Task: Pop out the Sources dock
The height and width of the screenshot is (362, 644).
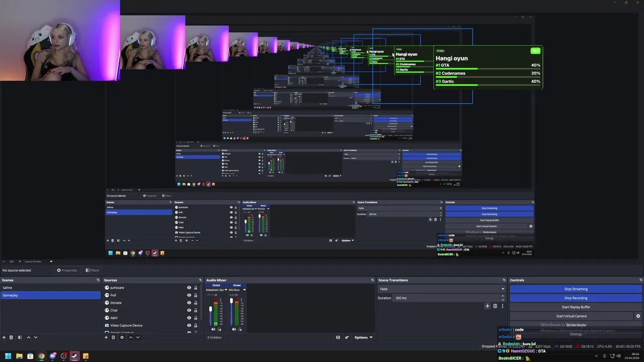Action: coord(200,280)
